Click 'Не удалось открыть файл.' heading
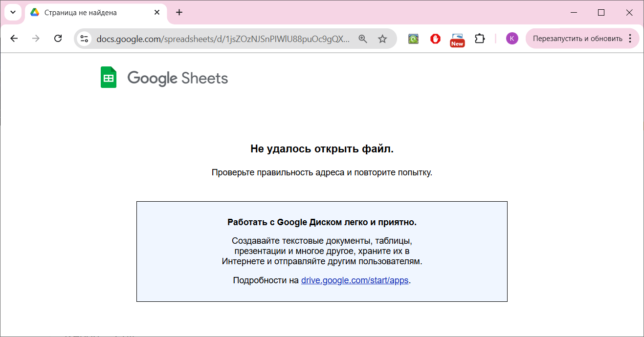The image size is (644, 337). 322,149
